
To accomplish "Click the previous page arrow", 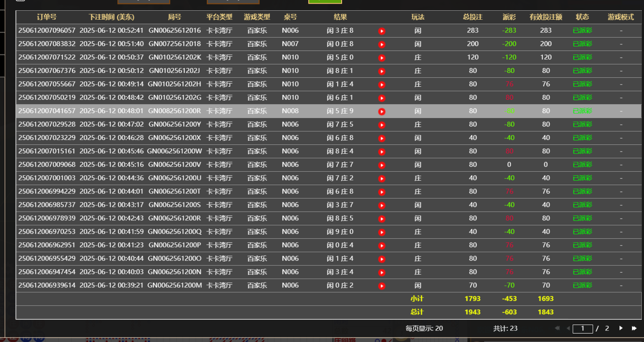I will point(566,328).
